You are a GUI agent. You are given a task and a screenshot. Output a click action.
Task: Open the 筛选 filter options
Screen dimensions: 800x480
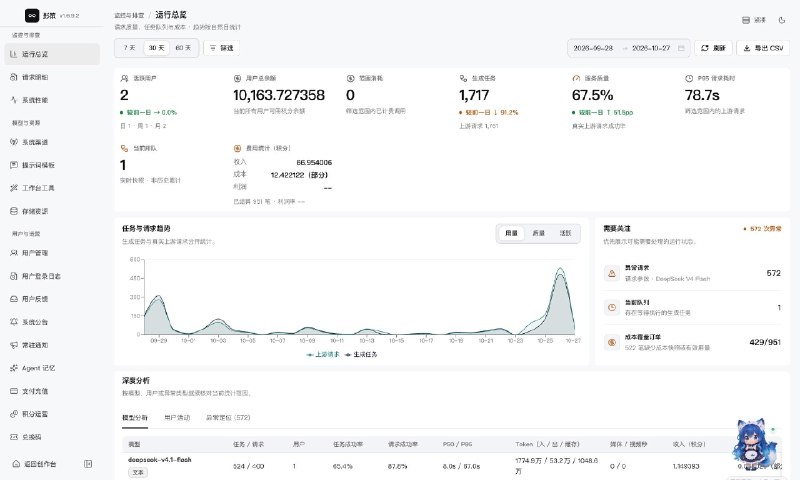[221, 48]
